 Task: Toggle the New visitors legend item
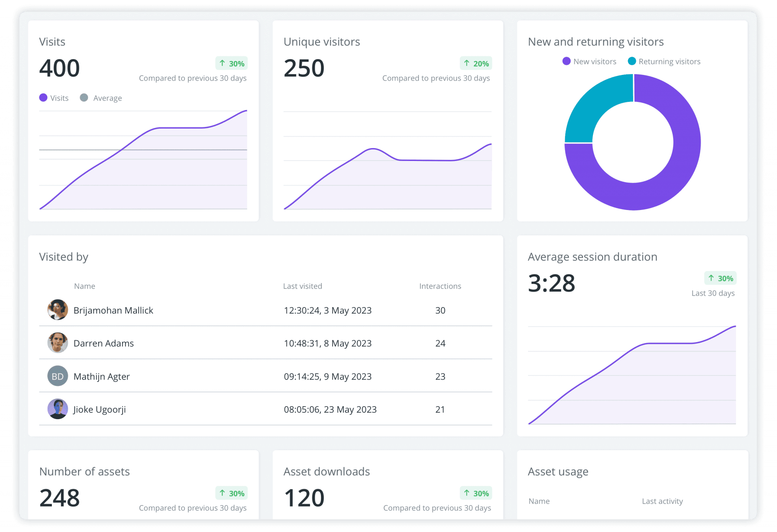(590, 61)
